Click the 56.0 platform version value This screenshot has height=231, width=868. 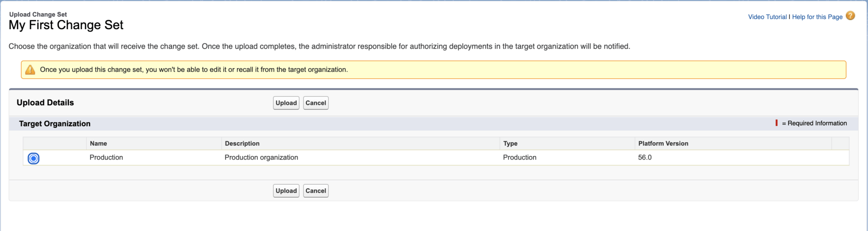[645, 157]
